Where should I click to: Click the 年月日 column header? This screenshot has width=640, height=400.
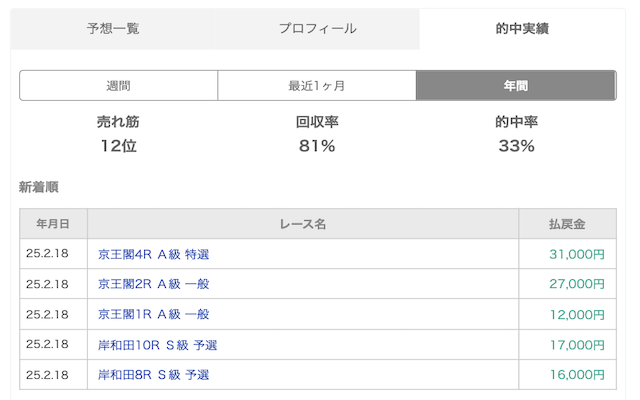pyautogui.click(x=53, y=224)
